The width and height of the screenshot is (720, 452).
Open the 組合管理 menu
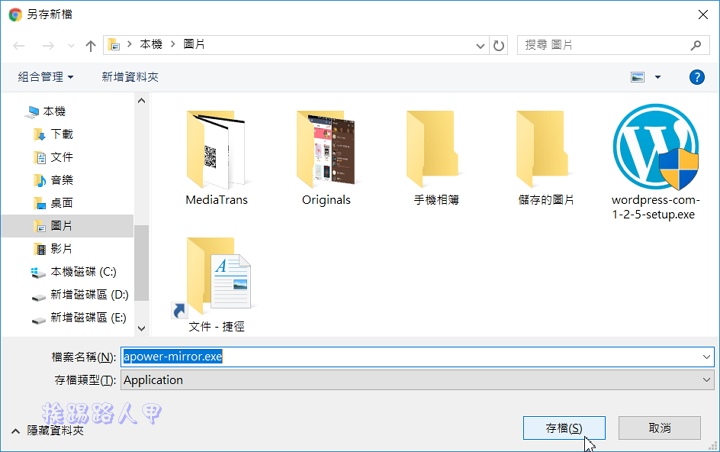pos(45,77)
